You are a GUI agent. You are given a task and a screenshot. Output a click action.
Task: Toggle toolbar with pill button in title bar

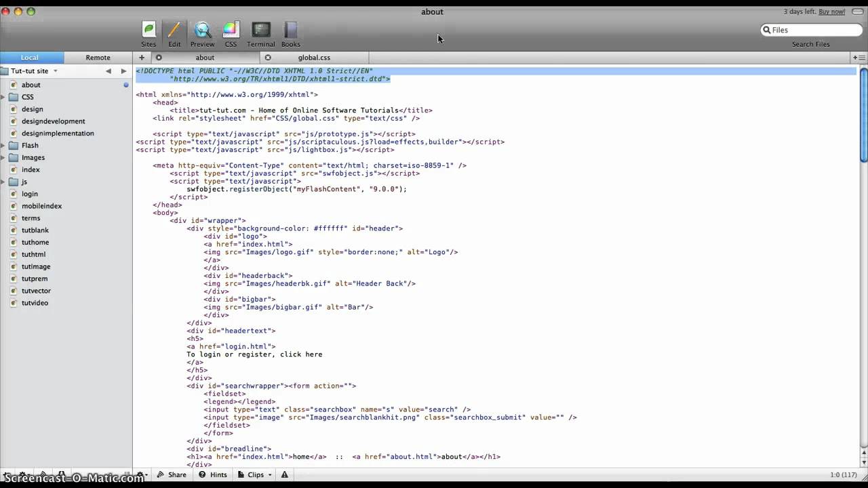[856, 12]
